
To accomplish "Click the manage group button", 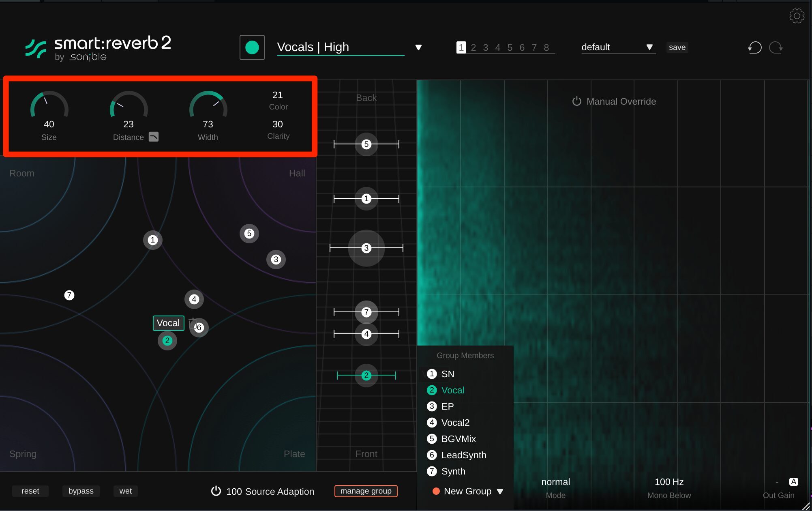I will pyautogui.click(x=366, y=491).
